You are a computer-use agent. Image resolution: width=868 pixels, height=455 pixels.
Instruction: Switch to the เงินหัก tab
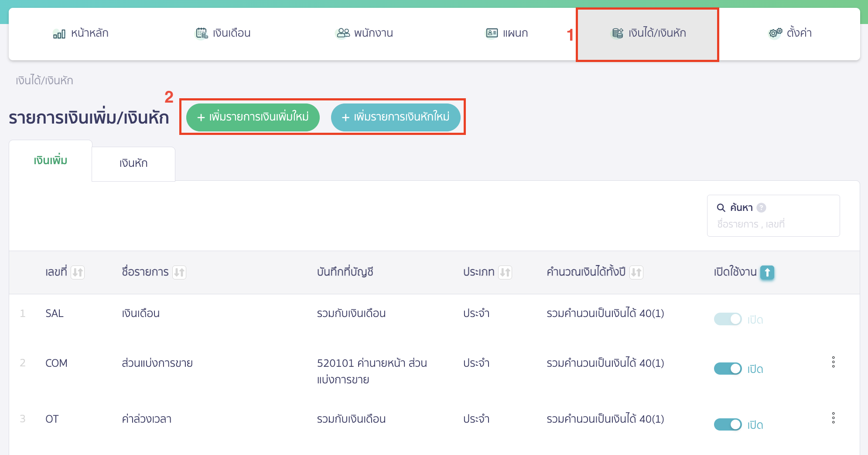(x=133, y=163)
